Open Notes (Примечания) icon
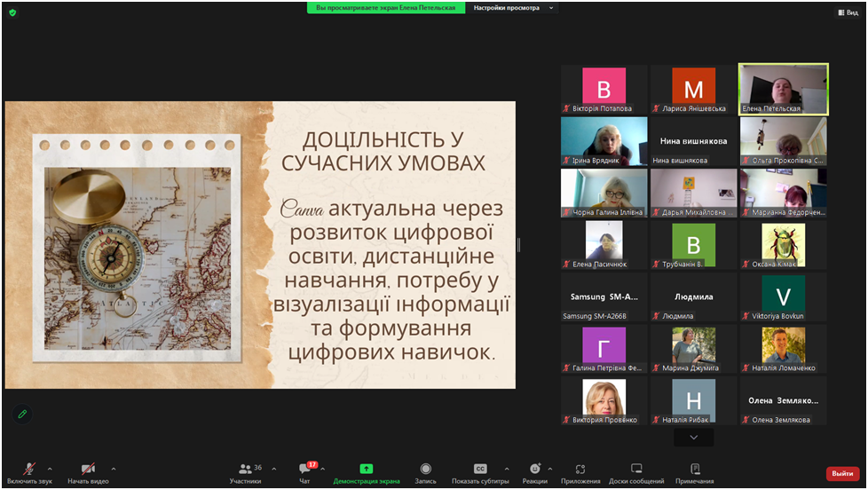The image size is (868, 490). coord(694,469)
